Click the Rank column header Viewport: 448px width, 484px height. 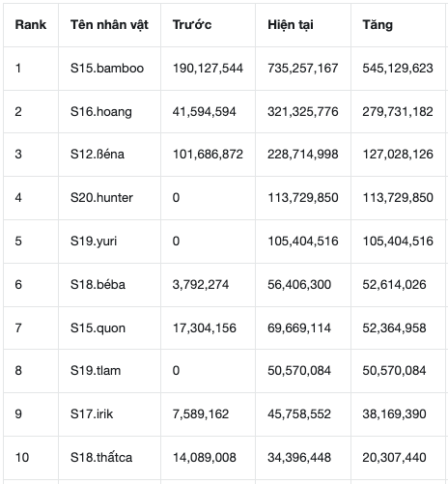(x=31, y=25)
